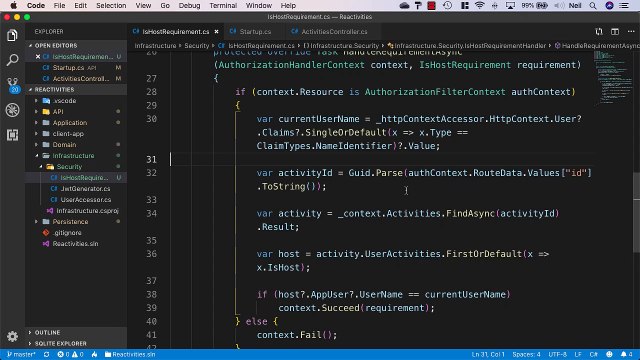The width and height of the screenshot is (640, 360).
Task: Open the .gitignore file
Action: click(76, 233)
